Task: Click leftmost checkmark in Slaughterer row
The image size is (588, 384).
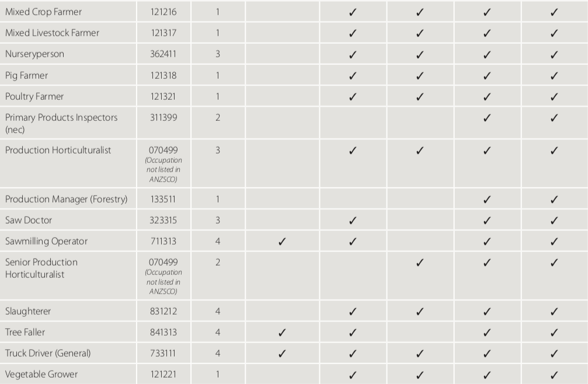Action: (352, 312)
